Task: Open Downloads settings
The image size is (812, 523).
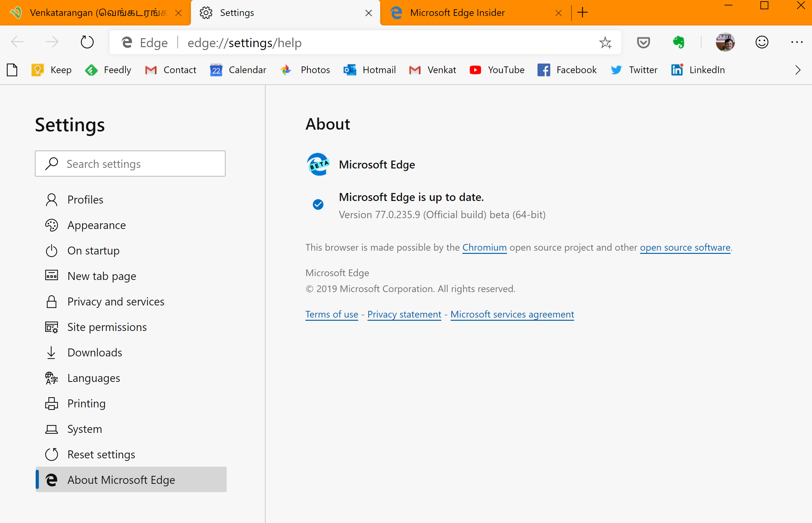Action: coord(94,353)
